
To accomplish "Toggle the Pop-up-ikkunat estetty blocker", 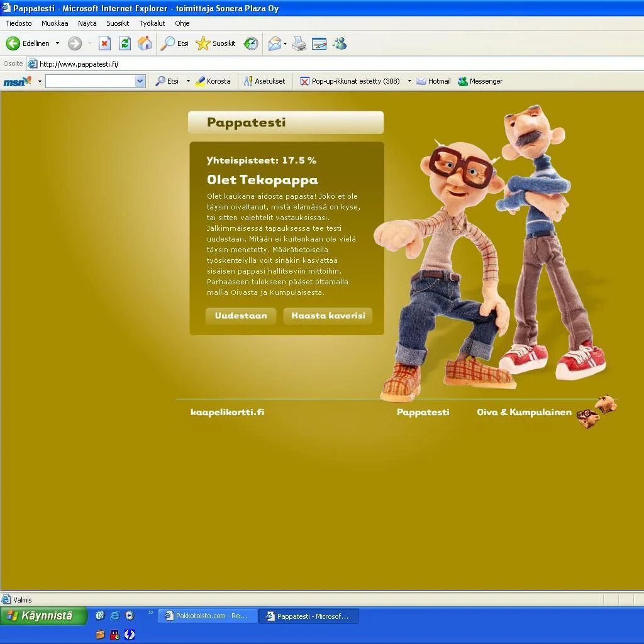I will tap(350, 81).
